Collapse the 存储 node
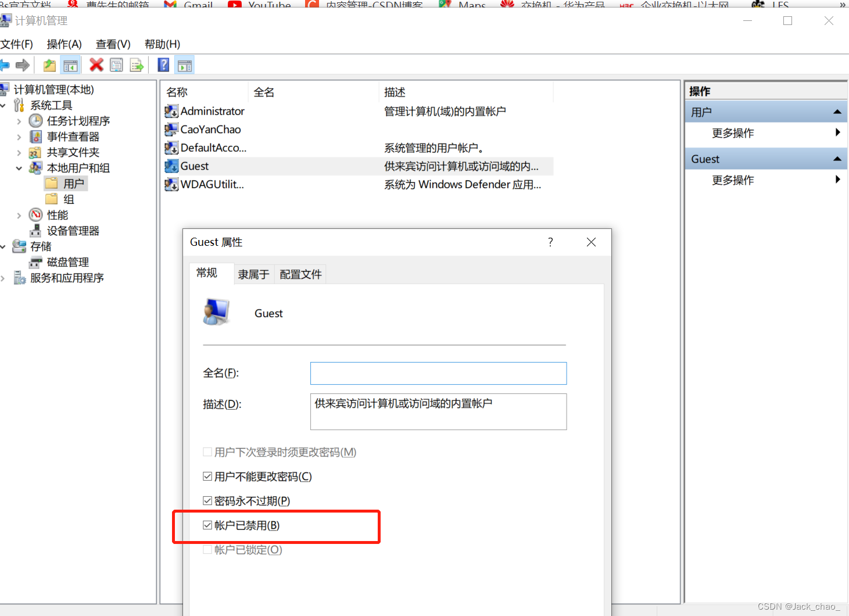This screenshot has height=616, width=849. (x=3, y=246)
